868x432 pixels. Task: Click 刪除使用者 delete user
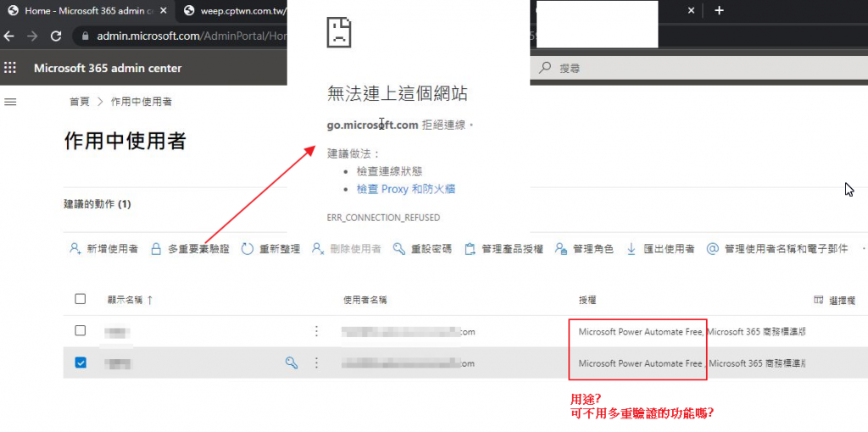point(346,249)
